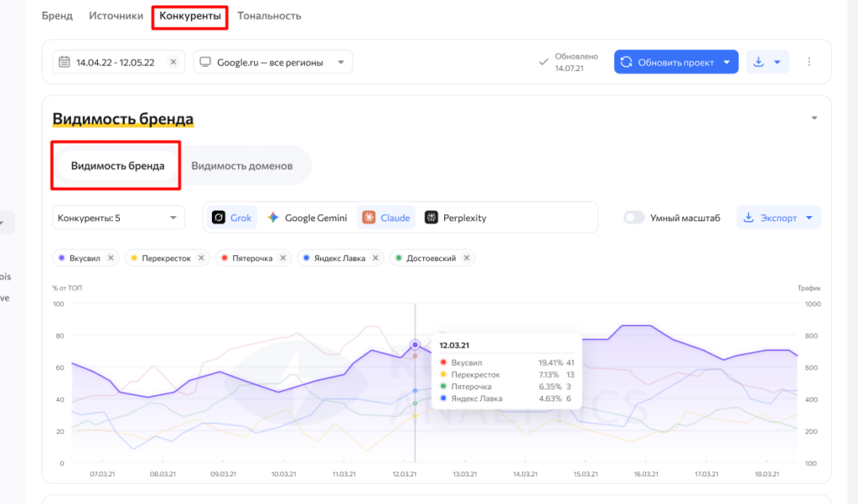Select the Claude model icon
858x504 pixels.
(x=369, y=218)
